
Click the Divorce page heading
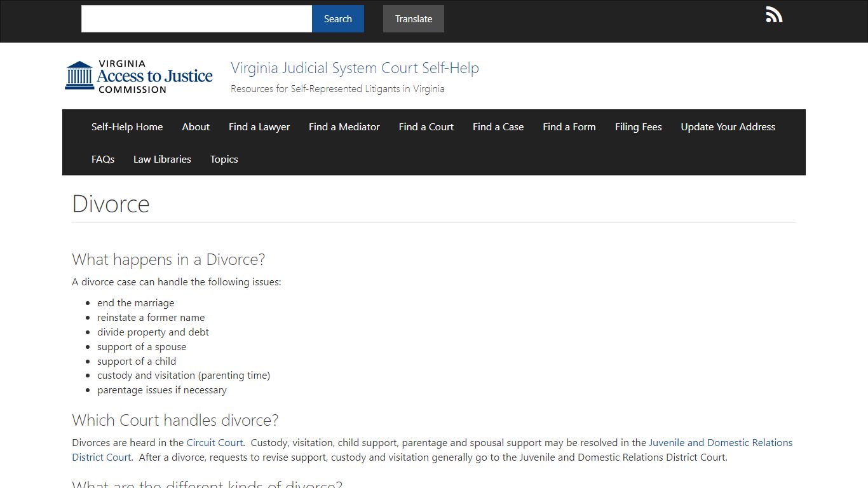click(x=111, y=204)
